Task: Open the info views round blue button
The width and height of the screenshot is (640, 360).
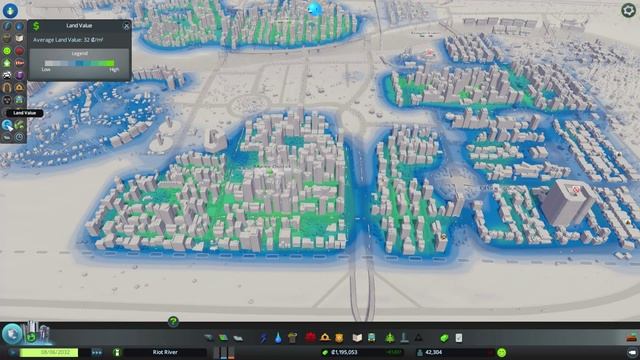Action: pyautogui.click(x=10, y=10)
